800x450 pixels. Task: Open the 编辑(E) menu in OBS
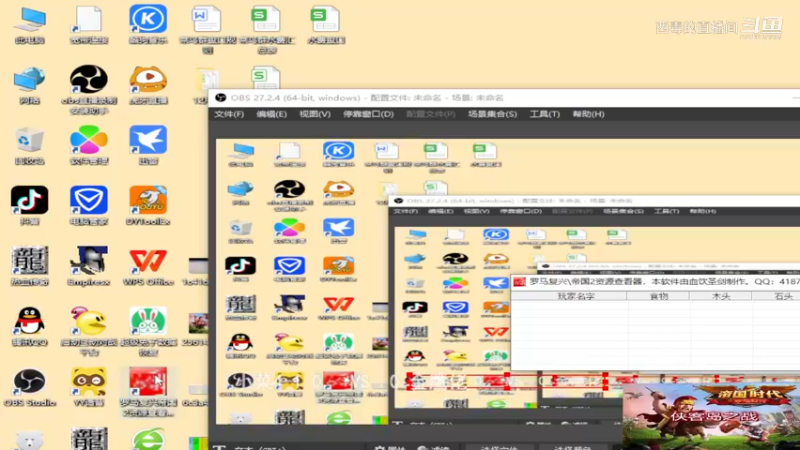click(271, 114)
